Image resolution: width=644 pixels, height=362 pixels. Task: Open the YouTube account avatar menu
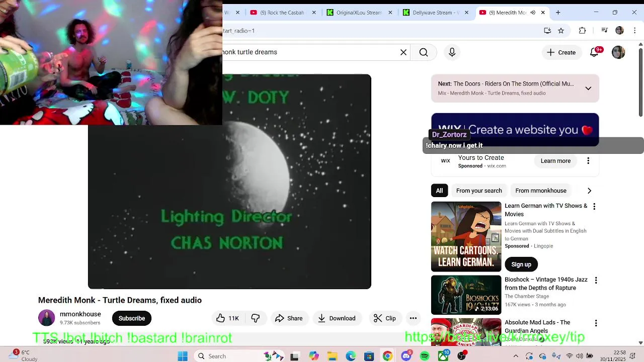pyautogui.click(x=618, y=52)
